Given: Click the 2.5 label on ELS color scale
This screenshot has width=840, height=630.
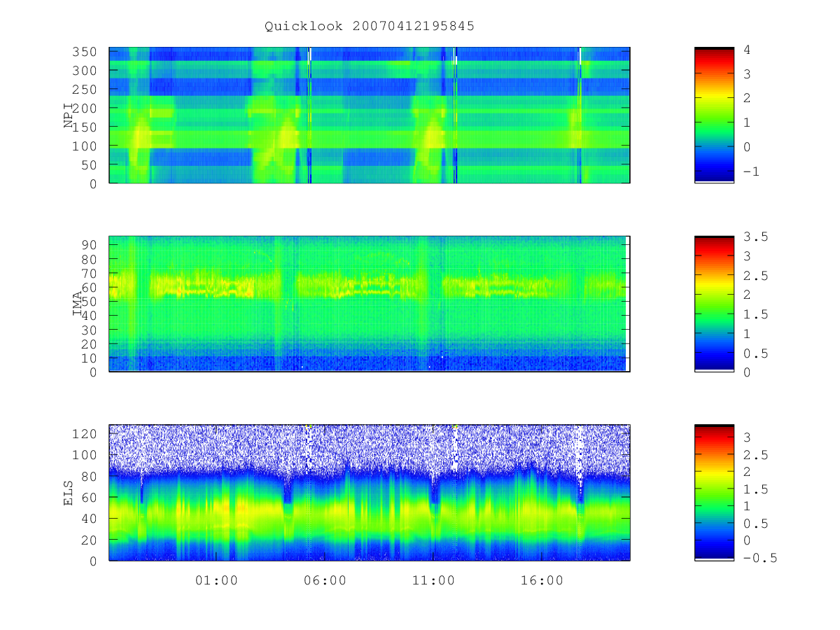Looking at the screenshot, I should [755, 455].
